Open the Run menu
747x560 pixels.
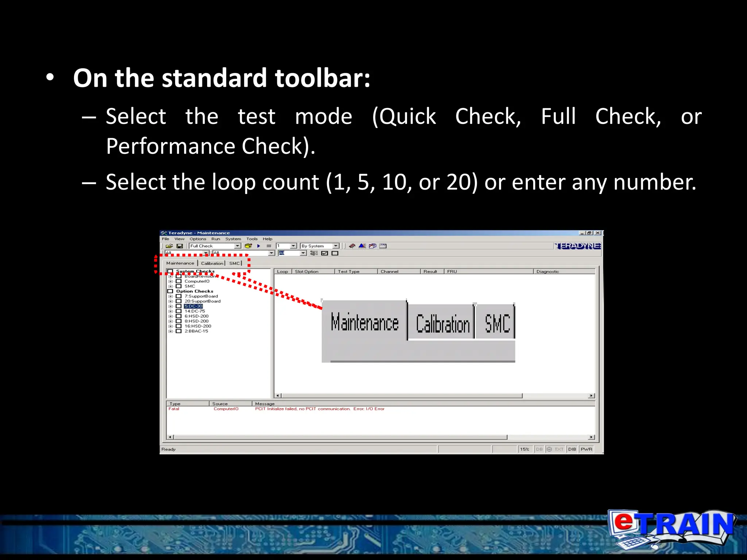tap(216, 239)
